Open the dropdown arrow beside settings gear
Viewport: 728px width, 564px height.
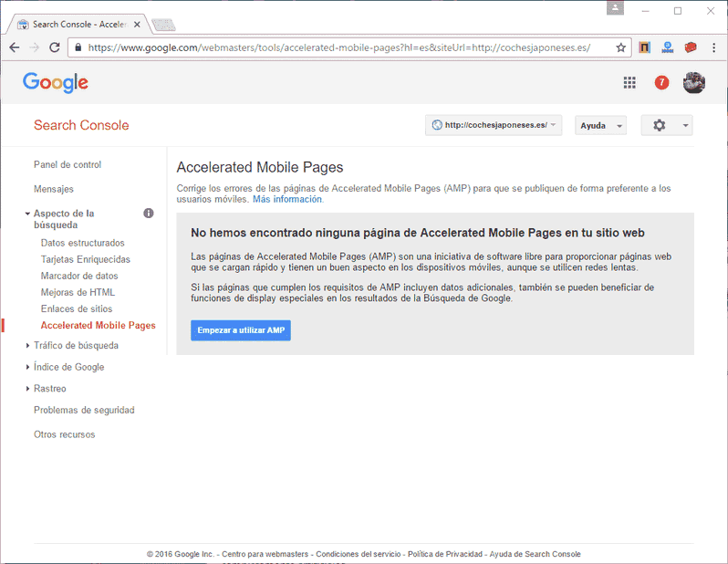(685, 125)
